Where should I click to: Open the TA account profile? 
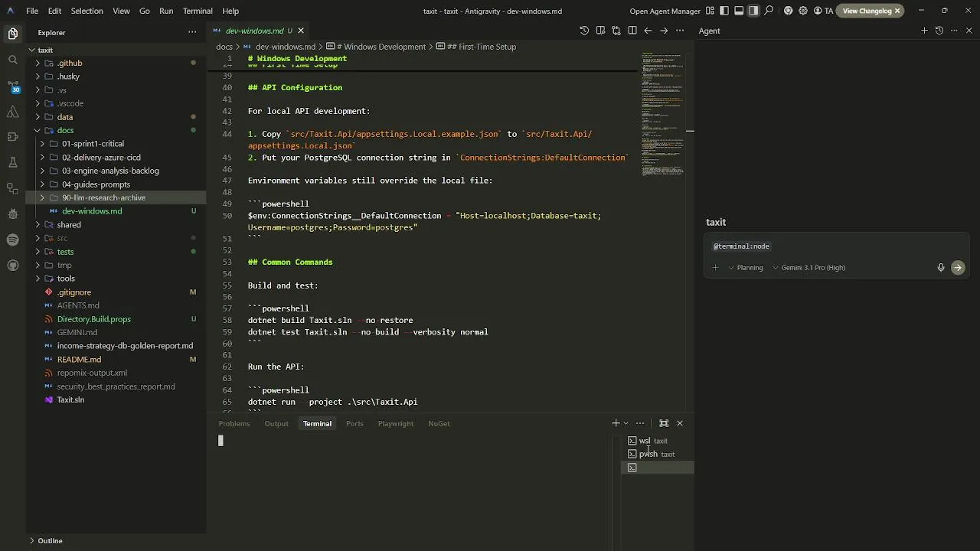824,11
